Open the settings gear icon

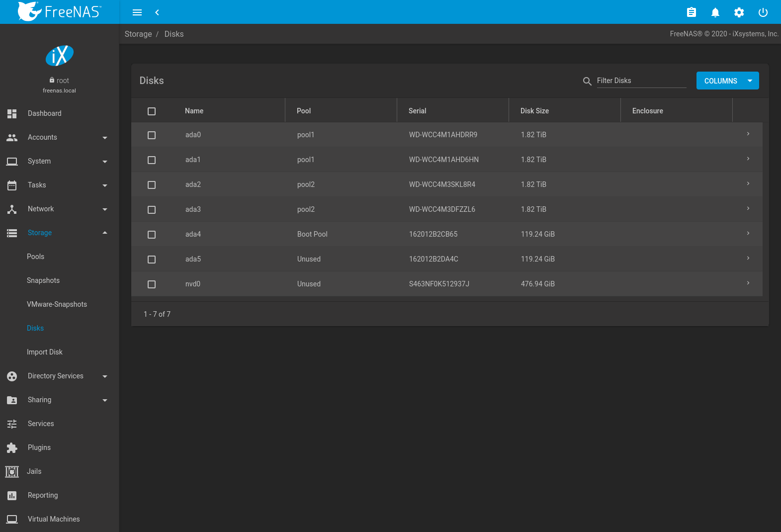coord(739,12)
